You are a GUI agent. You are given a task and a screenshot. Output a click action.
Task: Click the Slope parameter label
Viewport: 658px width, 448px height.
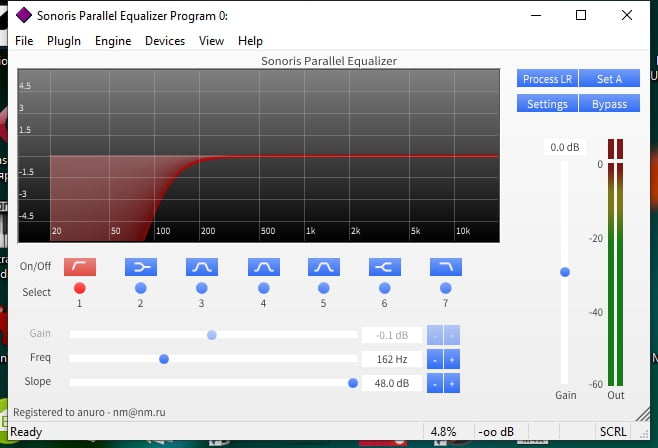click(x=38, y=381)
